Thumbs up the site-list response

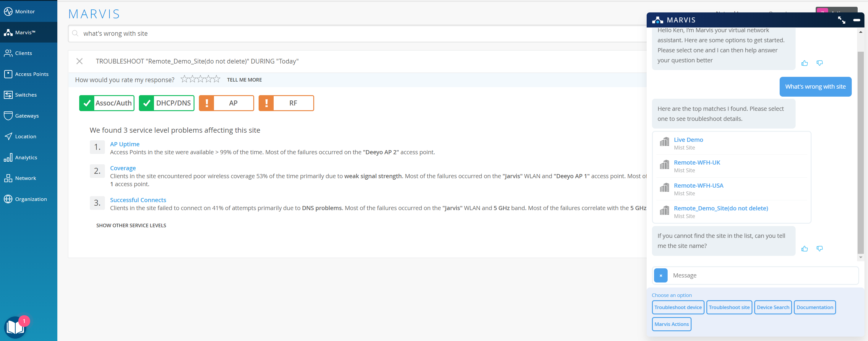804,249
